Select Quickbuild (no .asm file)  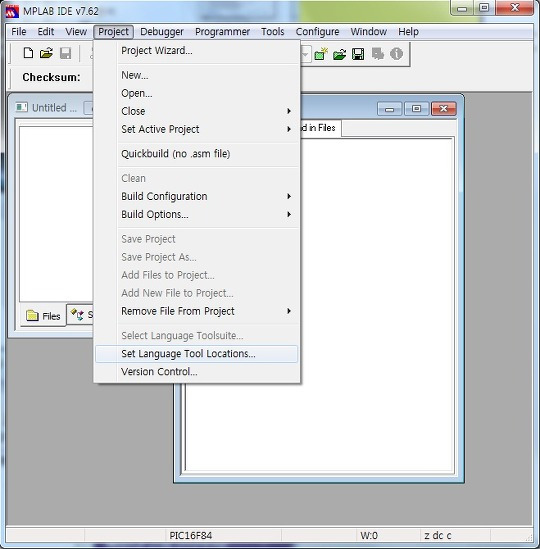pyautogui.click(x=197, y=154)
